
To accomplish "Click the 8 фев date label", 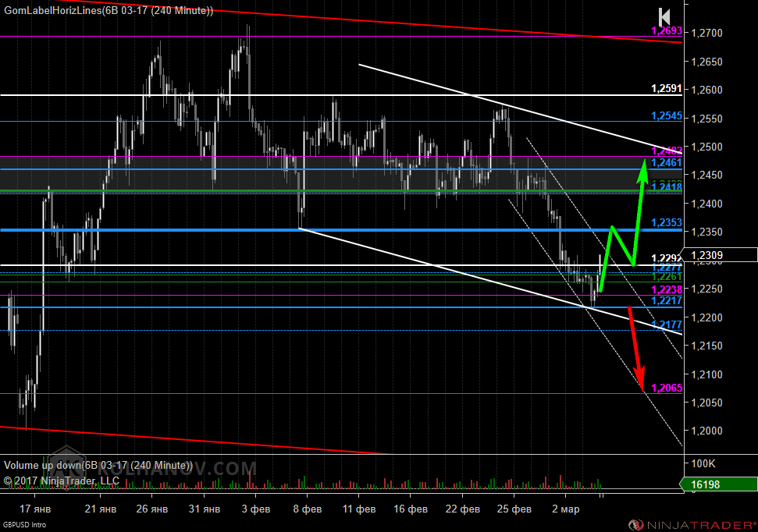I will [307, 509].
